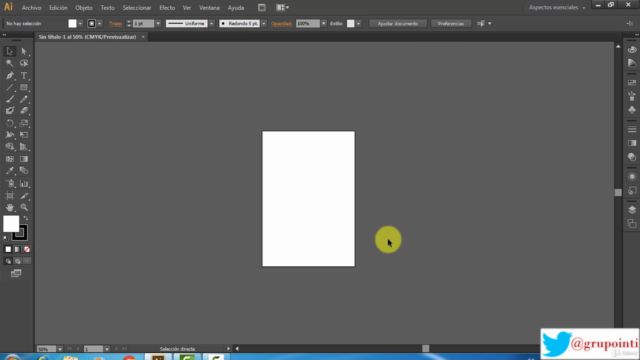Viewport: 640px width, 360px height.
Task: Select the Scale tool
Action: pyautogui.click(x=24, y=123)
